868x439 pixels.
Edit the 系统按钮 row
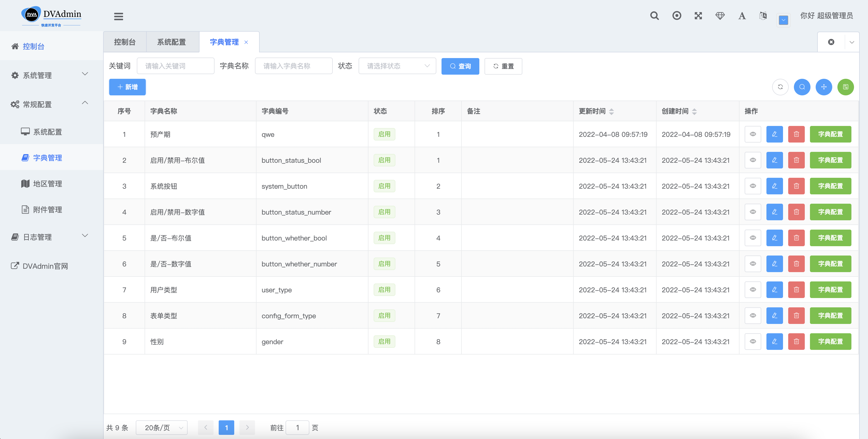pos(774,186)
